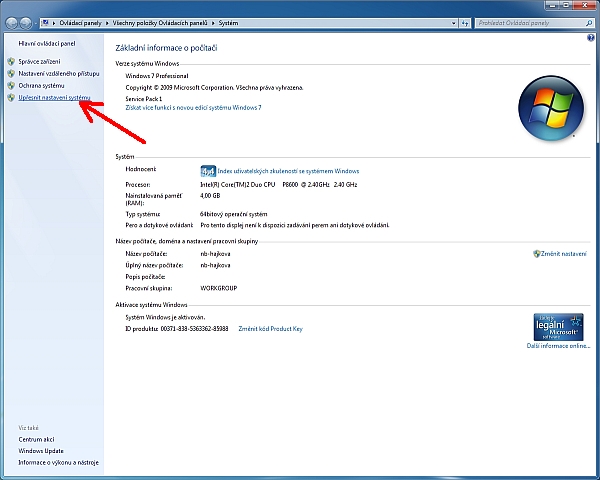
Task: Click the shield icon beside Upřesnit nastavení systému
Action: click(11, 98)
